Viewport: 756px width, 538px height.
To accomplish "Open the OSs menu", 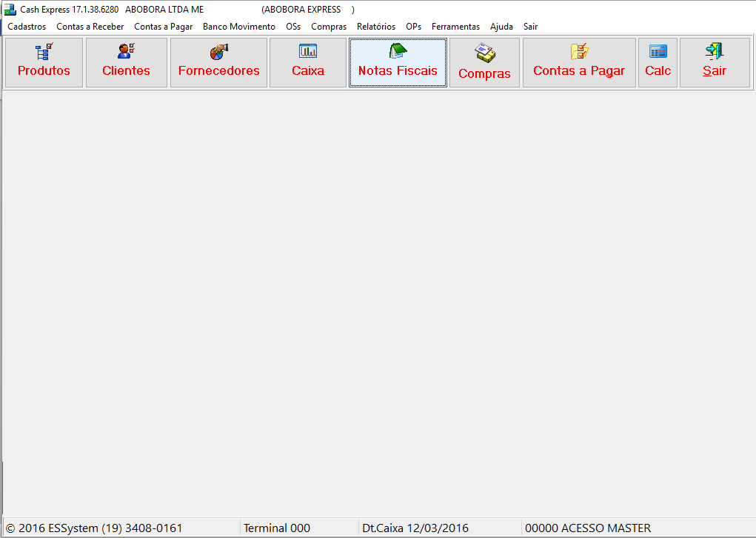I will tap(293, 27).
